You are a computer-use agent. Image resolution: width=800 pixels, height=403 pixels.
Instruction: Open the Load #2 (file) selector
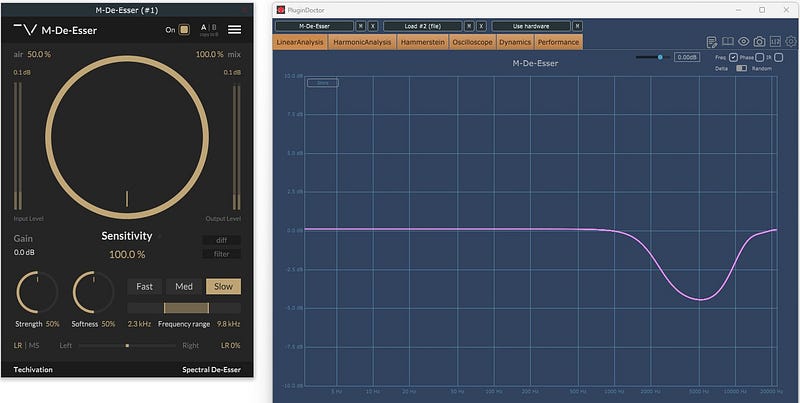point(421,25)
